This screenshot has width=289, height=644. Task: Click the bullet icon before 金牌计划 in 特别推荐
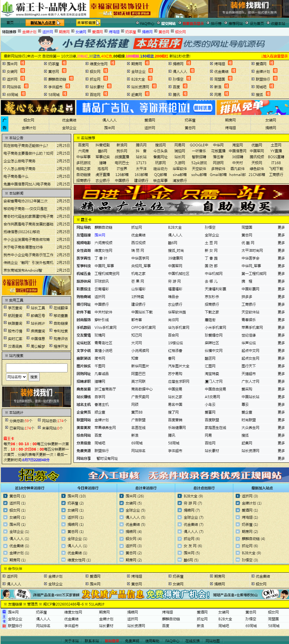(20, 31)
